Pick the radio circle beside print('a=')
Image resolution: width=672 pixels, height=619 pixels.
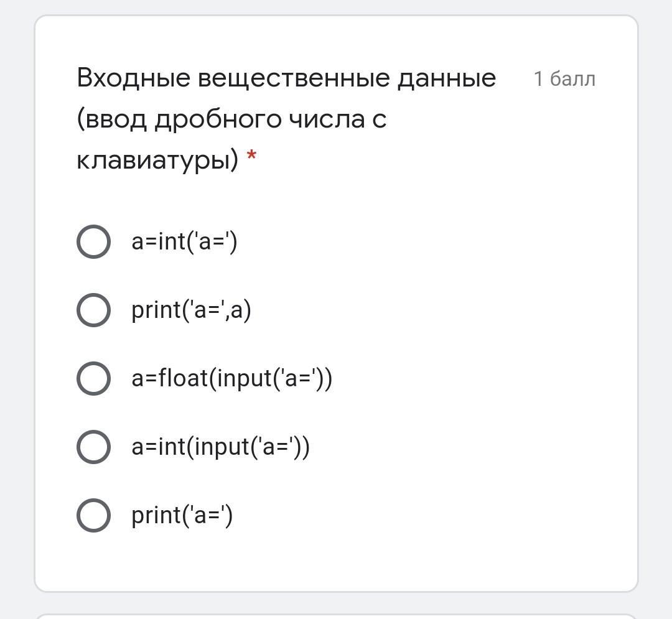tap(93, 515)
